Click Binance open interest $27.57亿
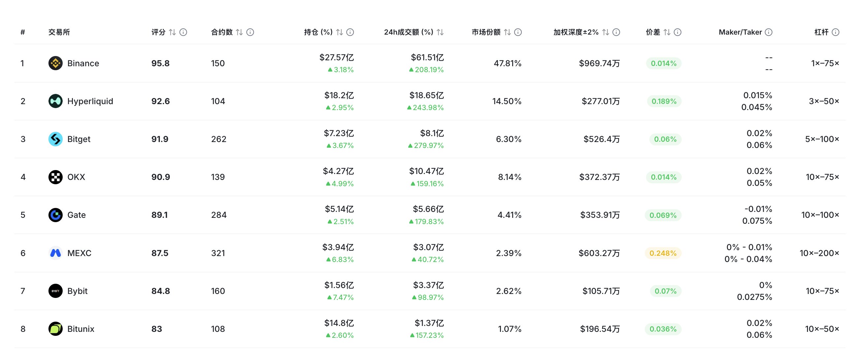Screen dimensions: 868x350 (337, 57)
